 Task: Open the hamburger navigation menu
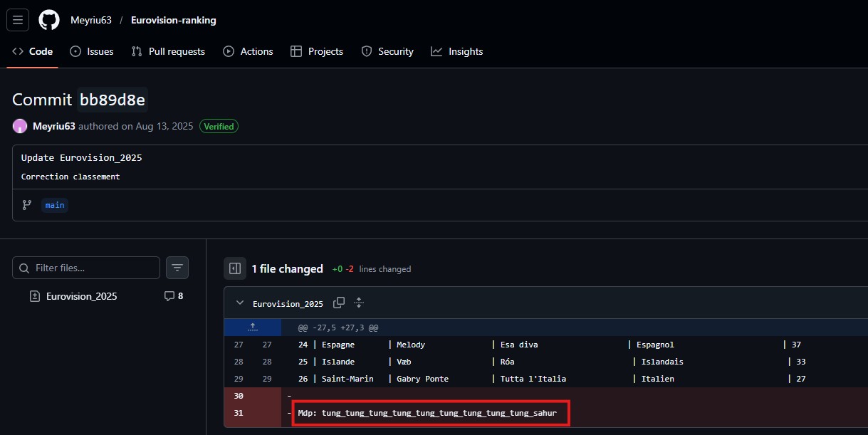click(18, 20)
